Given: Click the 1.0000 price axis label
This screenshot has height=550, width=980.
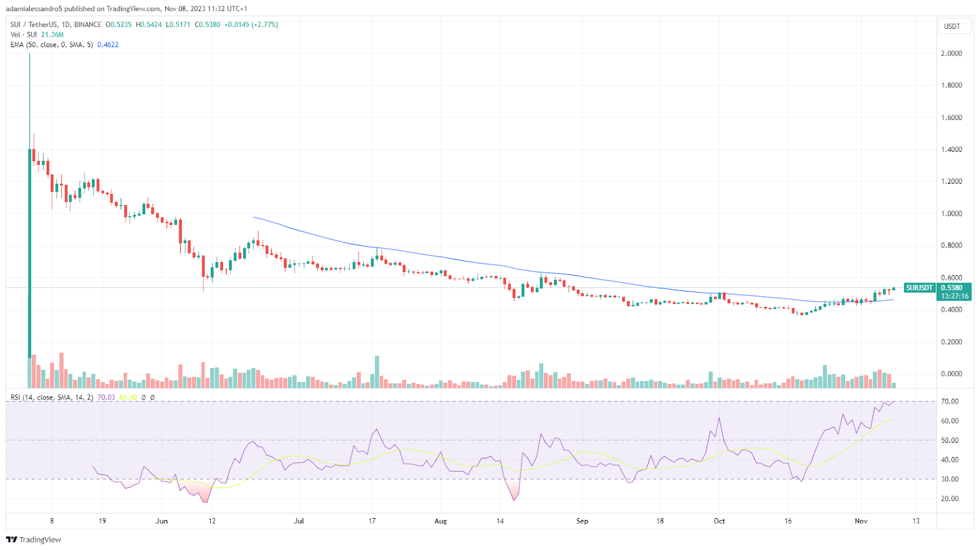Looking at the screenshot, I should 951,214.
